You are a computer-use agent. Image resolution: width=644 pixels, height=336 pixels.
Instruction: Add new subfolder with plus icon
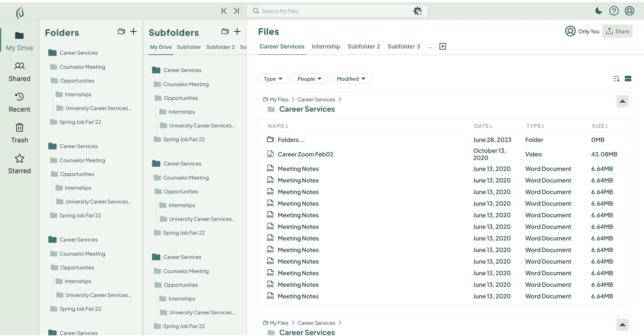tap(237, 31)
